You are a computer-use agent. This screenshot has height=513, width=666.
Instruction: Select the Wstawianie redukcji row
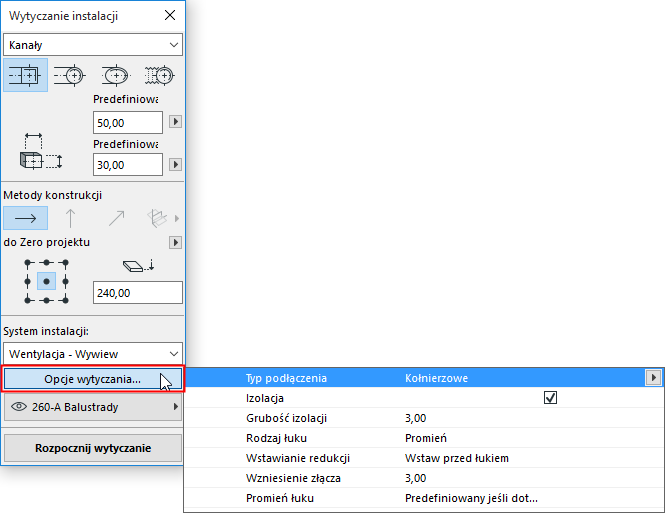click(424, 458)
